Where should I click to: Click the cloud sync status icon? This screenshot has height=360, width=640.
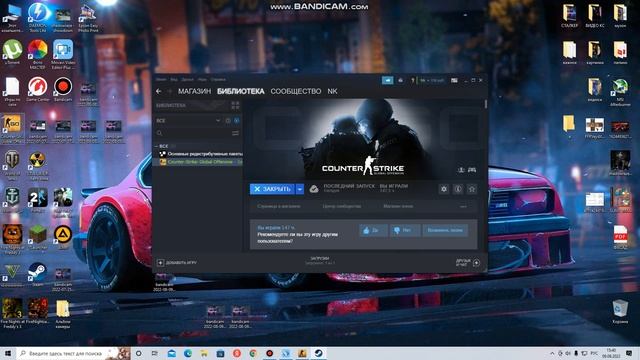click(x=313, y=189)
